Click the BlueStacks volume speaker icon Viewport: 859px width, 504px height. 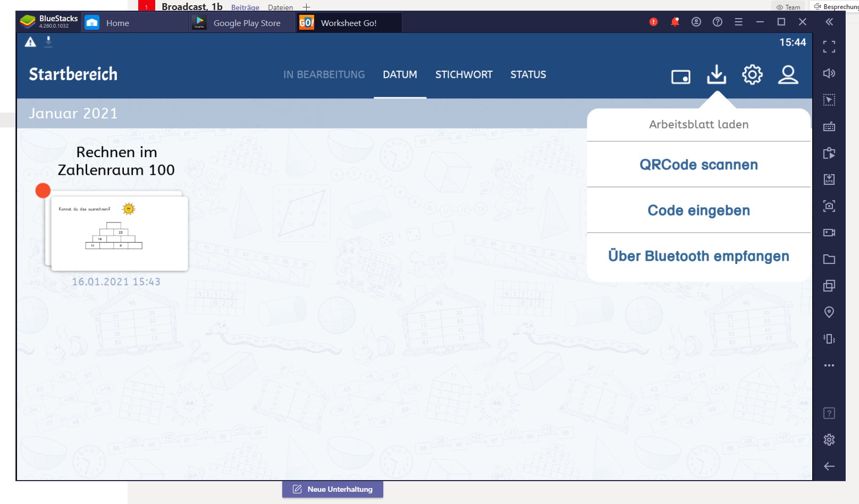829,73
